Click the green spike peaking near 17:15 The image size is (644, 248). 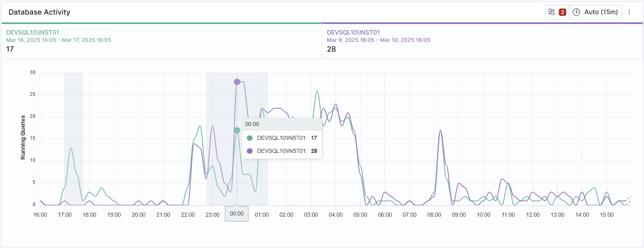point(71,148)
